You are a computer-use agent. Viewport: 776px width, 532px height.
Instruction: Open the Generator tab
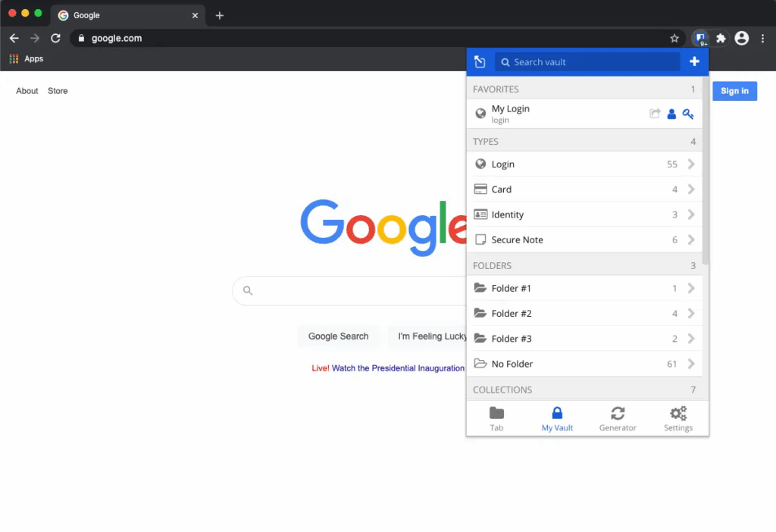618,418
